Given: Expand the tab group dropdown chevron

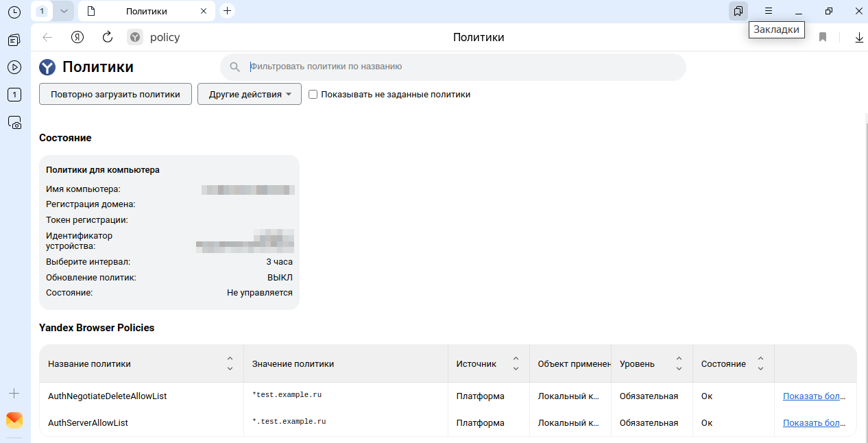Looking at the screenshot, I should click(64, 11).
